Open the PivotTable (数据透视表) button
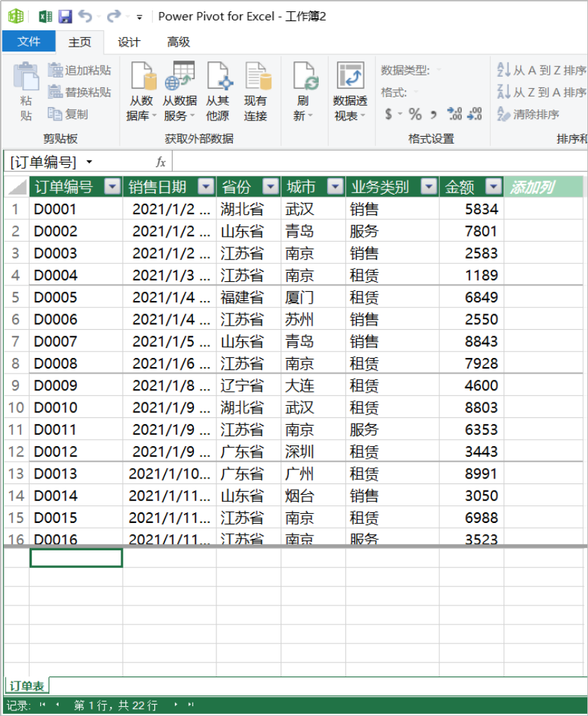The width and height of the screenshot is (588, 716). (350, 92)
